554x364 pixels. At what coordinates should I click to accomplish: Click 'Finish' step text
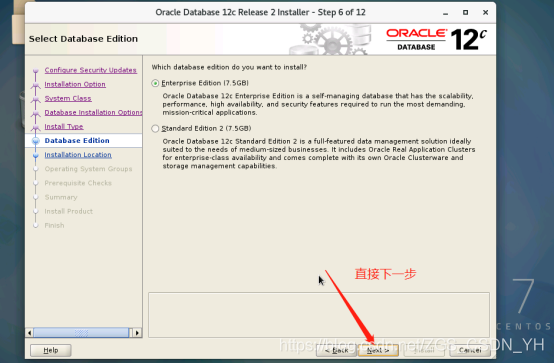point(54,225)
